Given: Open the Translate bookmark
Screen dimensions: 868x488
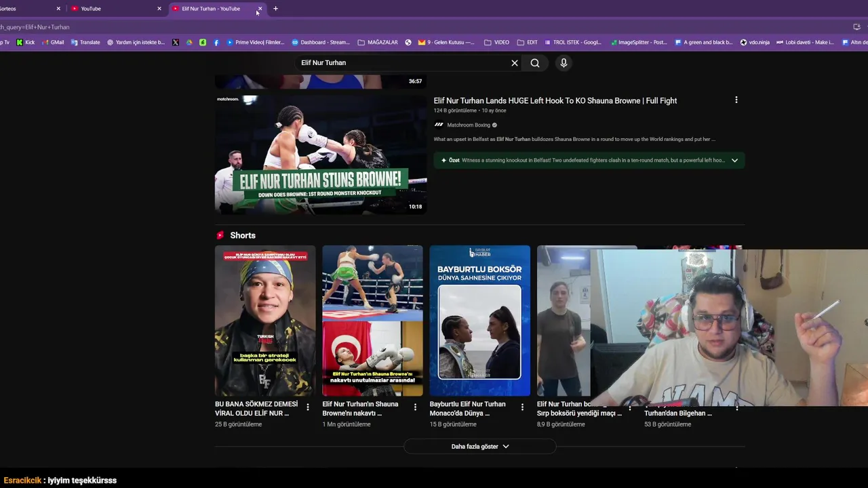Looking at the screenshot, I should click(x=85, y=42).
